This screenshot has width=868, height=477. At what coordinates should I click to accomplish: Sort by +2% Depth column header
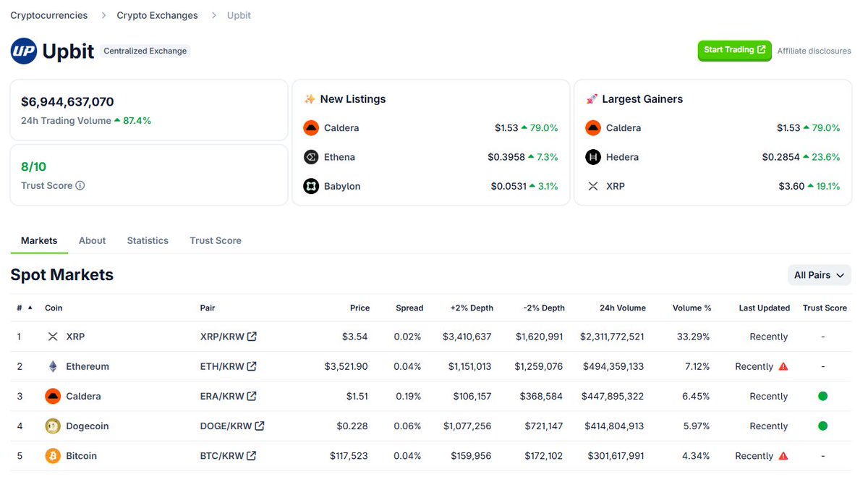click(x=472, y=308)
